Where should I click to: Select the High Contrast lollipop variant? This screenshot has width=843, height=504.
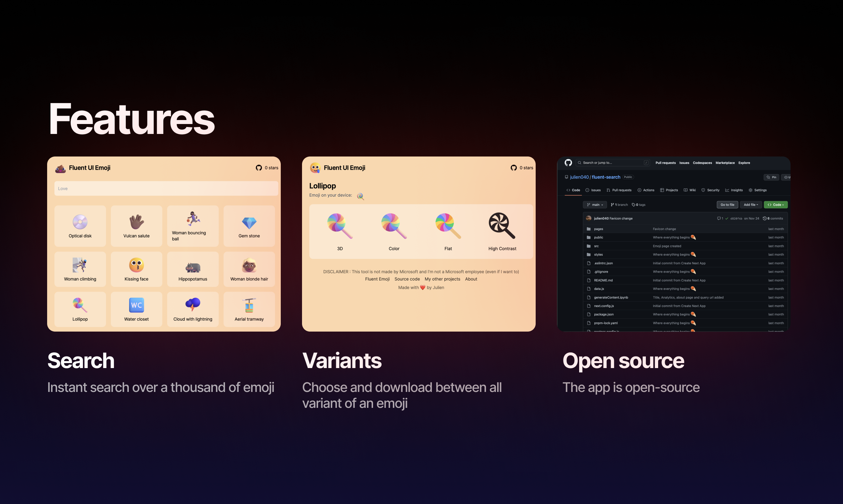[x=502, y=232]
